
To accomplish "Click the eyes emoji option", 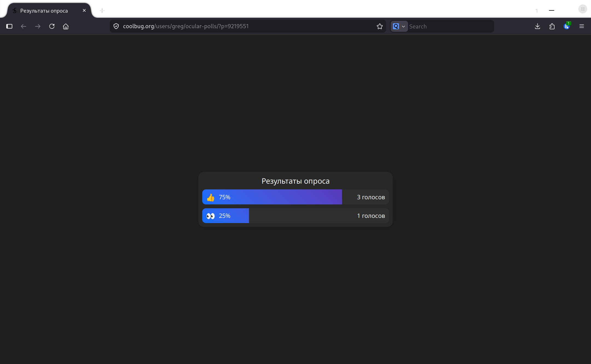I will [x=210, y=216].
